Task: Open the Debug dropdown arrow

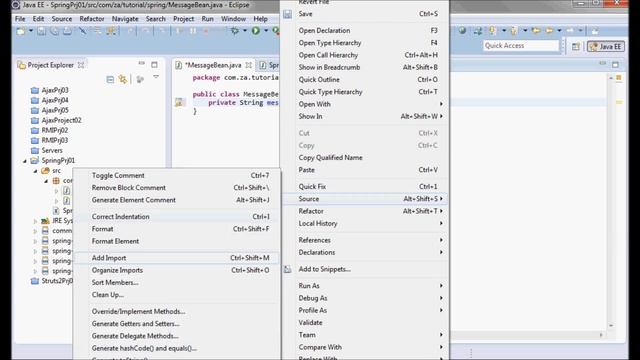Action: (245, 31)
